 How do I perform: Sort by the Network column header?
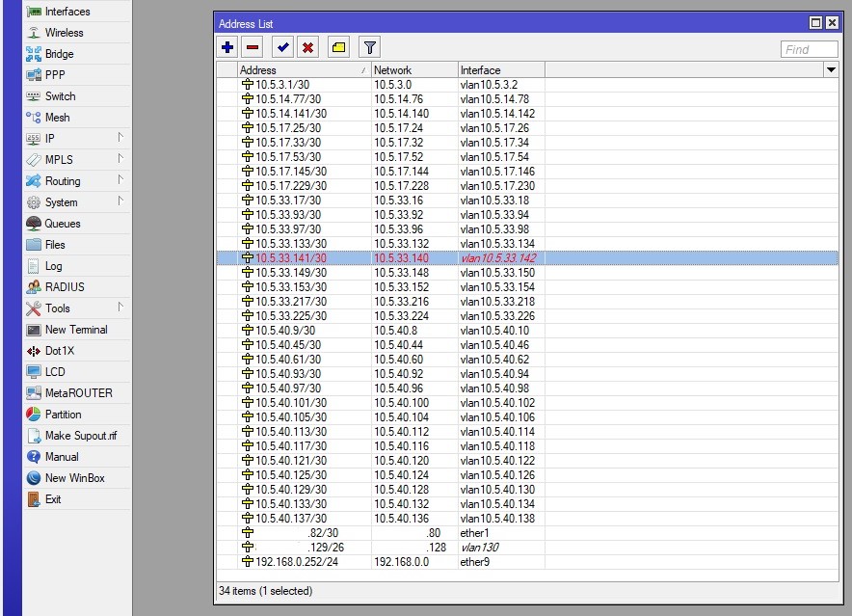[x=414, y=70]
